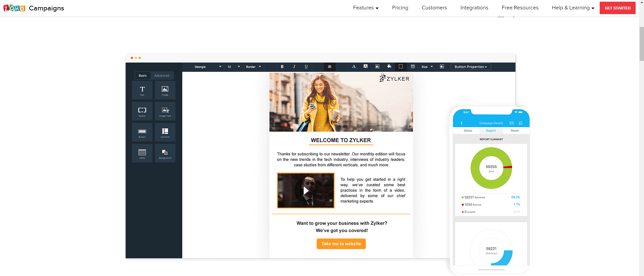Click the 'Want to grow your business' text
644x276 pixels.
342,223
